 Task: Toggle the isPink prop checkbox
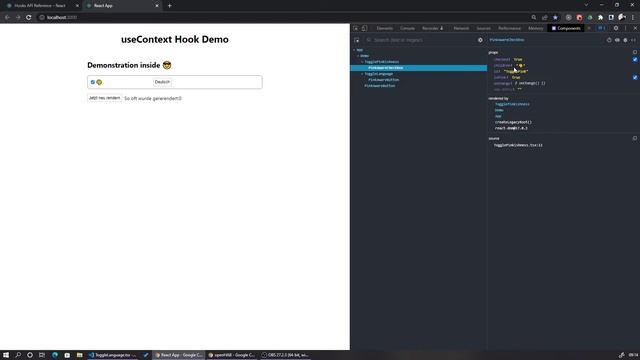pyautogui.click(x=635, y=77)
